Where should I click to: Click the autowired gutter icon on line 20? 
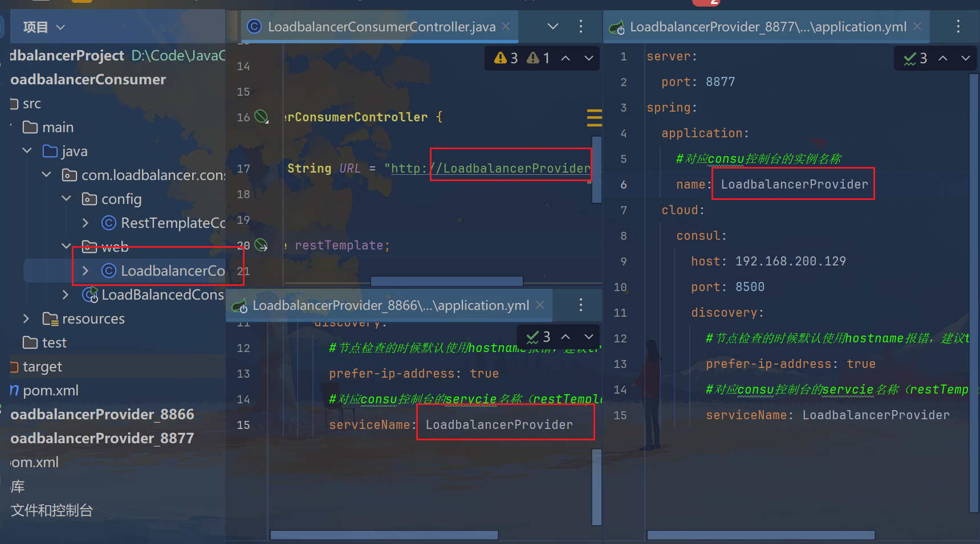click(261, 246)
